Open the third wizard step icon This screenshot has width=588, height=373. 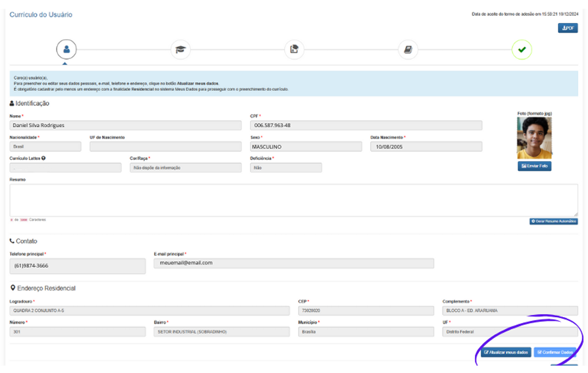pos(294,49)
